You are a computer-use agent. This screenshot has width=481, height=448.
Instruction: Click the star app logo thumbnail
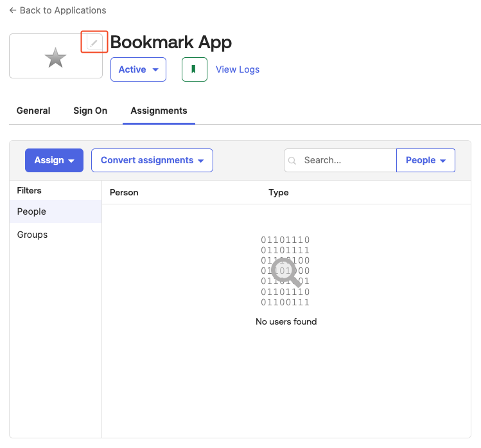(x=55, y=56)
